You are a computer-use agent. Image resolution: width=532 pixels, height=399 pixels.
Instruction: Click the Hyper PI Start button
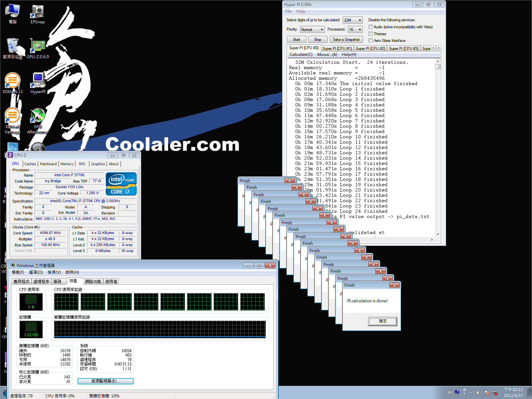[x=296, y=39]
